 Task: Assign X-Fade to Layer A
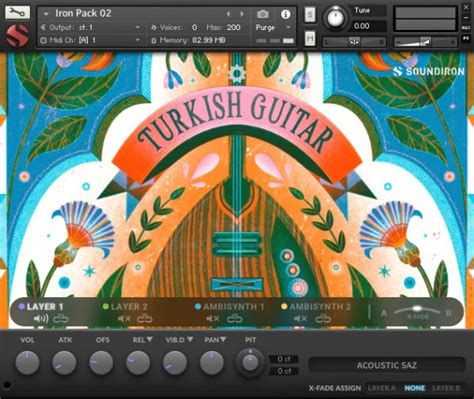click(x=382, y=388)
